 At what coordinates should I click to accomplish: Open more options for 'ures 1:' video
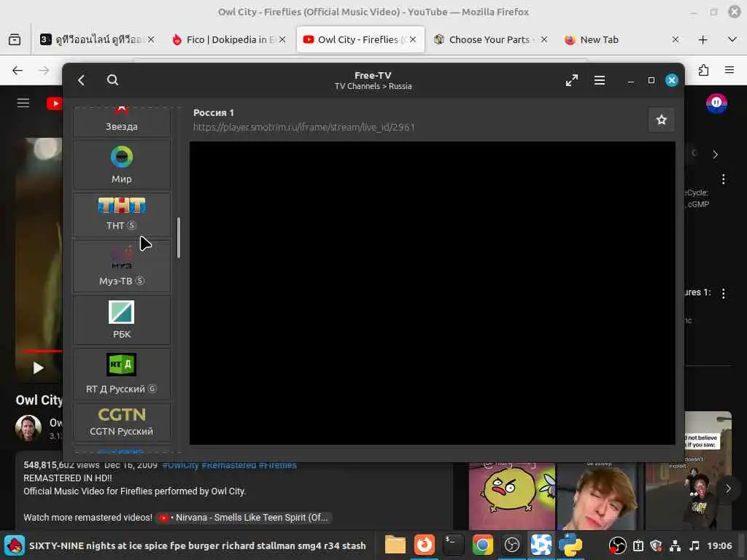[x=723, y=293]
